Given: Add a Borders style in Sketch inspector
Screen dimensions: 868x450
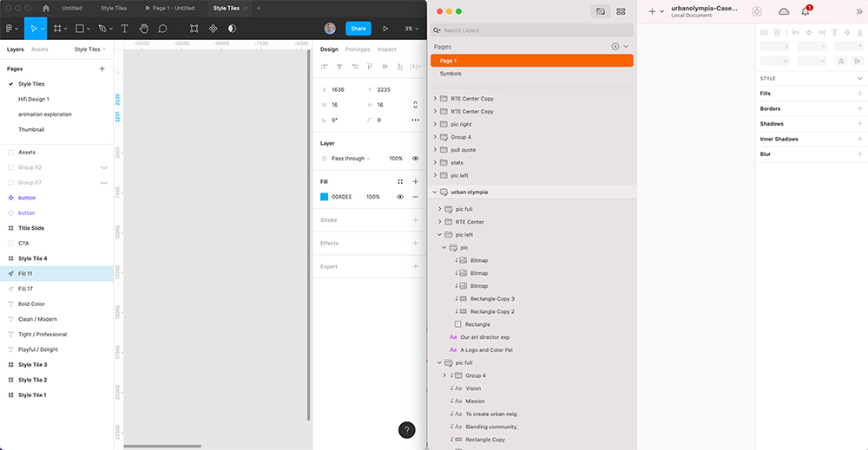Looking at the screenshot, I should [x=859, y=108].
